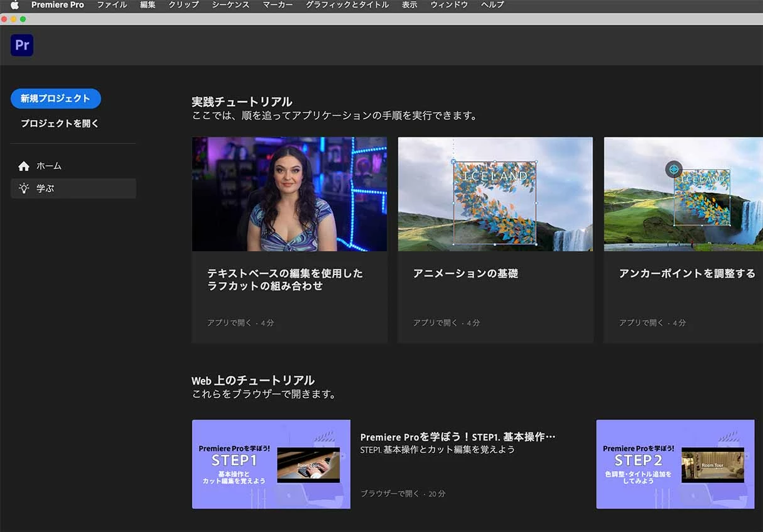Open the STEP2 web tutorial thumbnail
763x532 pixels.
click(x=675, y=464)
